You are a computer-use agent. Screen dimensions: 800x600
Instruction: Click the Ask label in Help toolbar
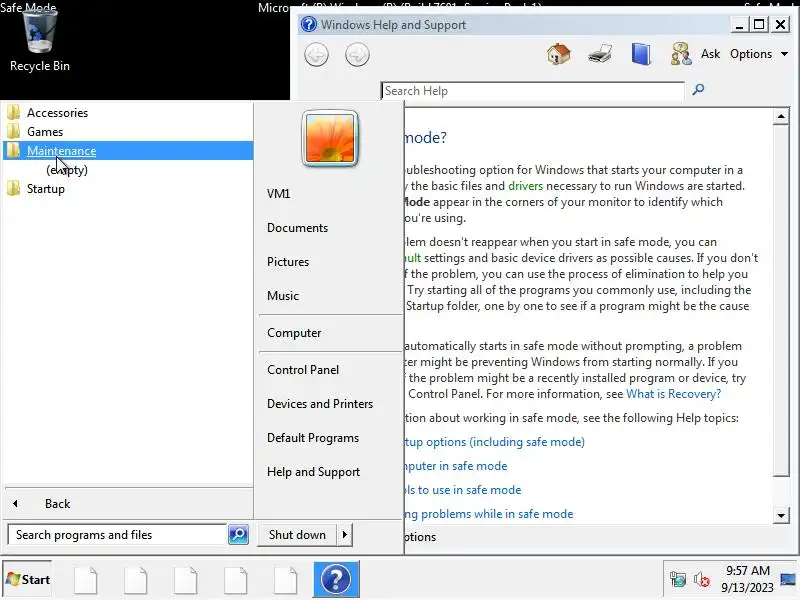[710, 54]
